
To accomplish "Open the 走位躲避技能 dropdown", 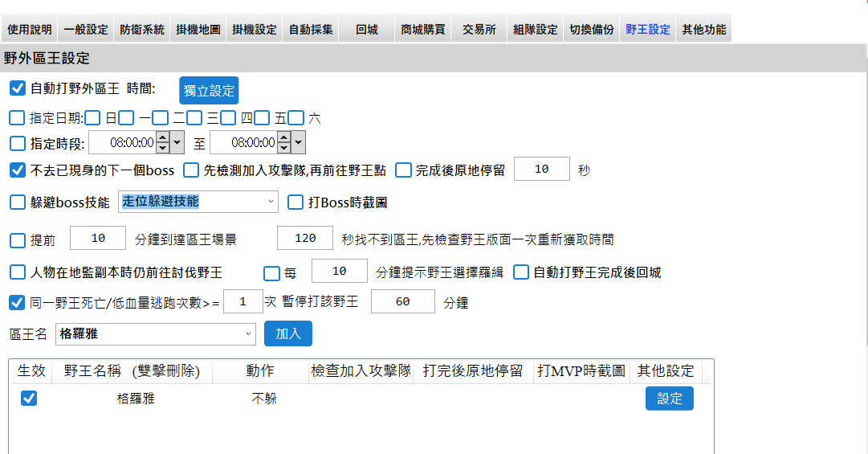I will [x=198, y=202].
